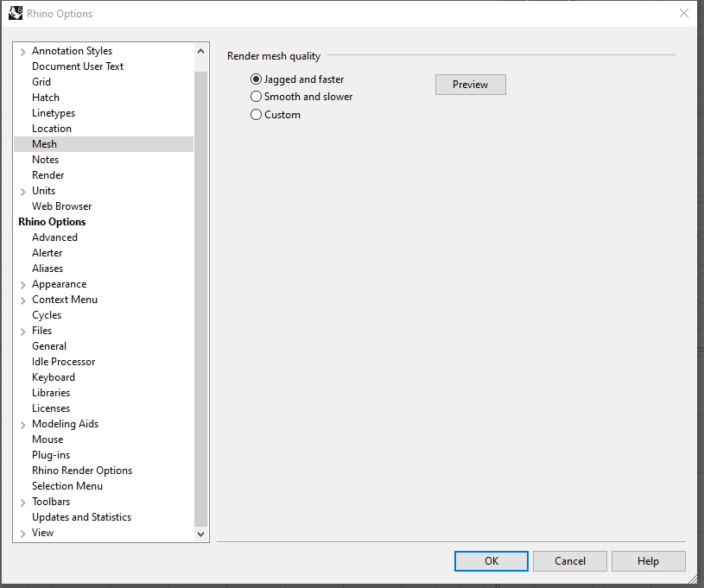The image size is (704, 588).
Task: Select the Mesh page in the tree
Action: 104,144
